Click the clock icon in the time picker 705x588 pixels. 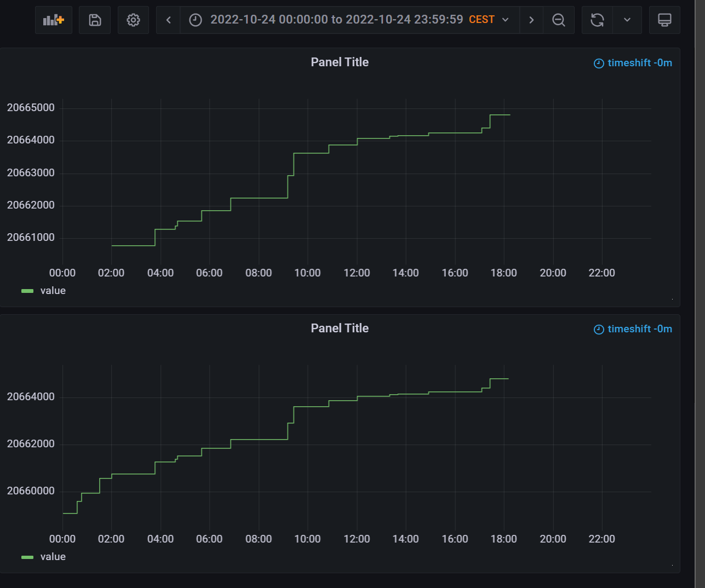point(196,20)
